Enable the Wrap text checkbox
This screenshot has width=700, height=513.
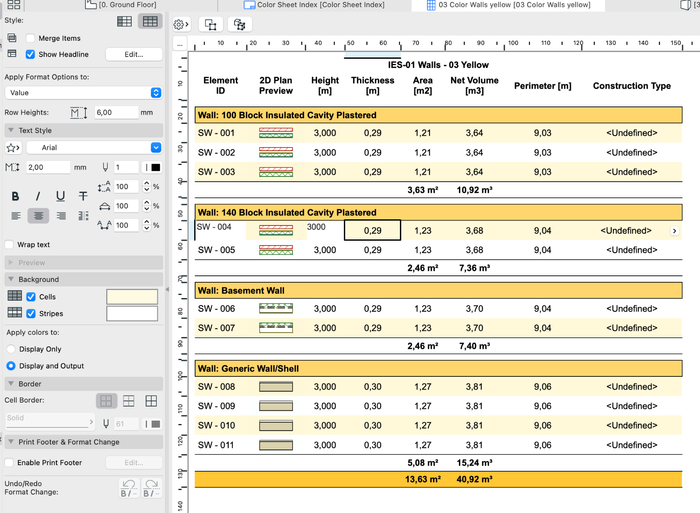10,244
